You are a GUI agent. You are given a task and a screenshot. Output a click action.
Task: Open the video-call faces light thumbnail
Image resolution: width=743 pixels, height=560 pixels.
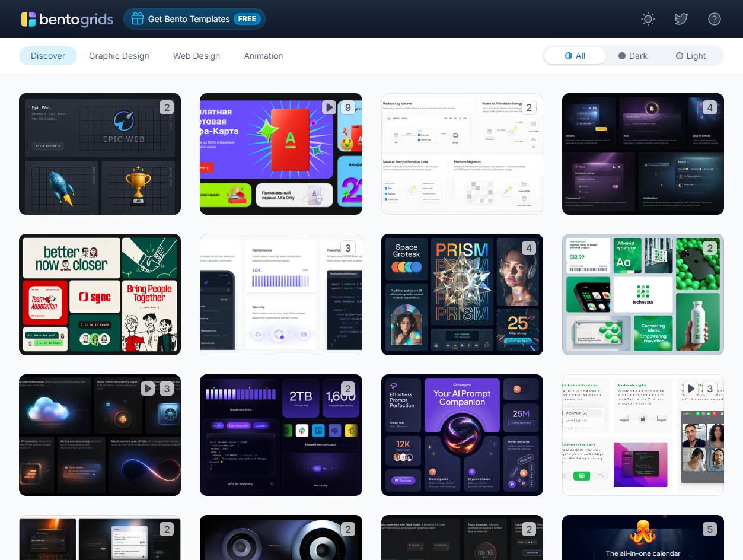tap(643, 435)
